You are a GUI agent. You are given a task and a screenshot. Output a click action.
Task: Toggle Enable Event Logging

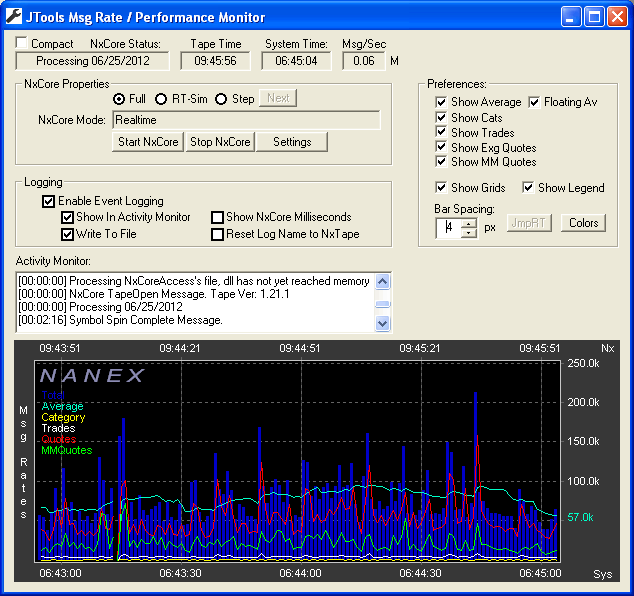[x=48, y=201]
